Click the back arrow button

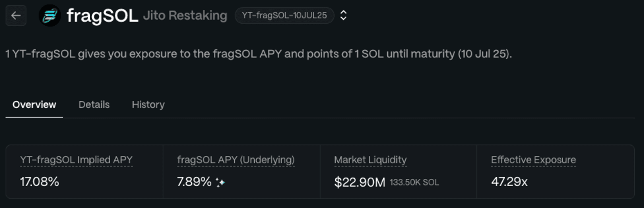pos(16,16)
